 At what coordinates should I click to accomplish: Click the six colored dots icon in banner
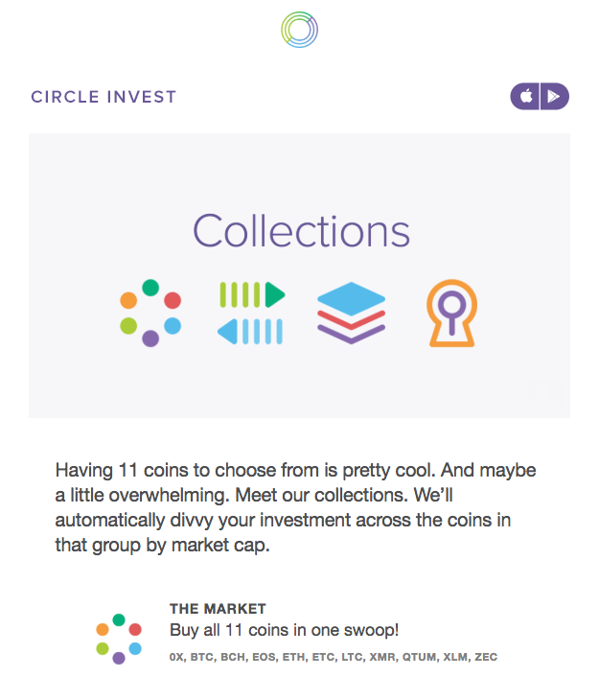tap(150, 313)
